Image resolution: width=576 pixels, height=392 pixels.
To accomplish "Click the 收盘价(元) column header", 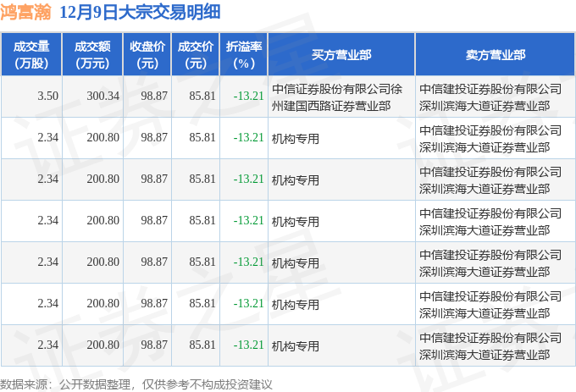I will (x=147, y=55).
